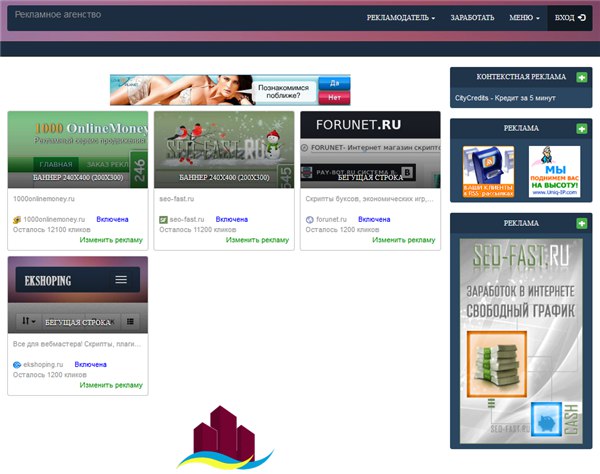Click the Да button in top banner
This screenshot has width=600, height=474.
coord(334,83)
